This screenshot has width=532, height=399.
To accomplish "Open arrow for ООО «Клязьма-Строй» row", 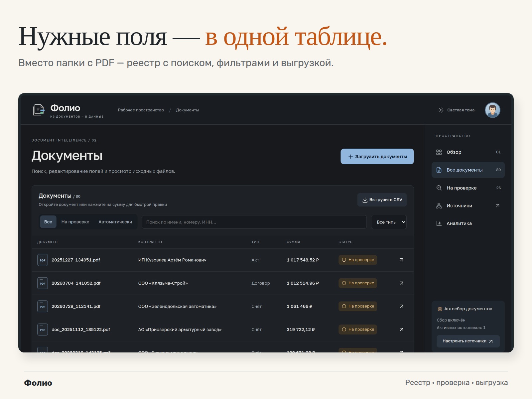I will (401, 283).
